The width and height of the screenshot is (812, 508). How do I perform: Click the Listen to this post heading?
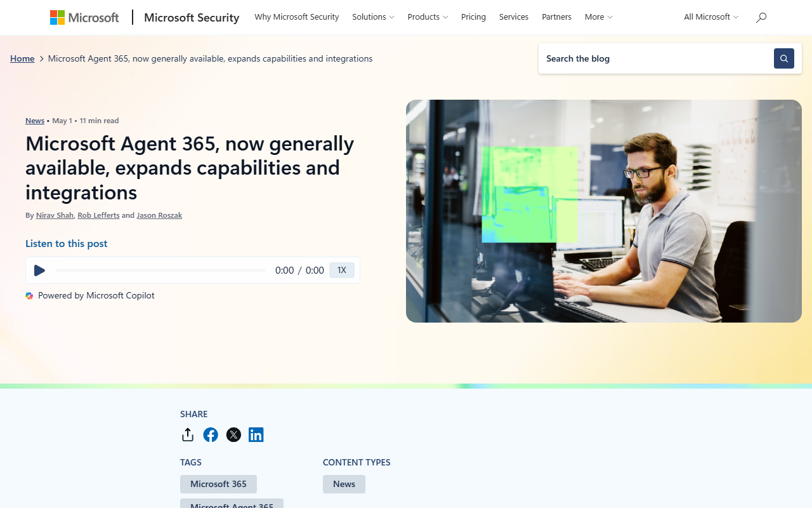coord(67,244)
